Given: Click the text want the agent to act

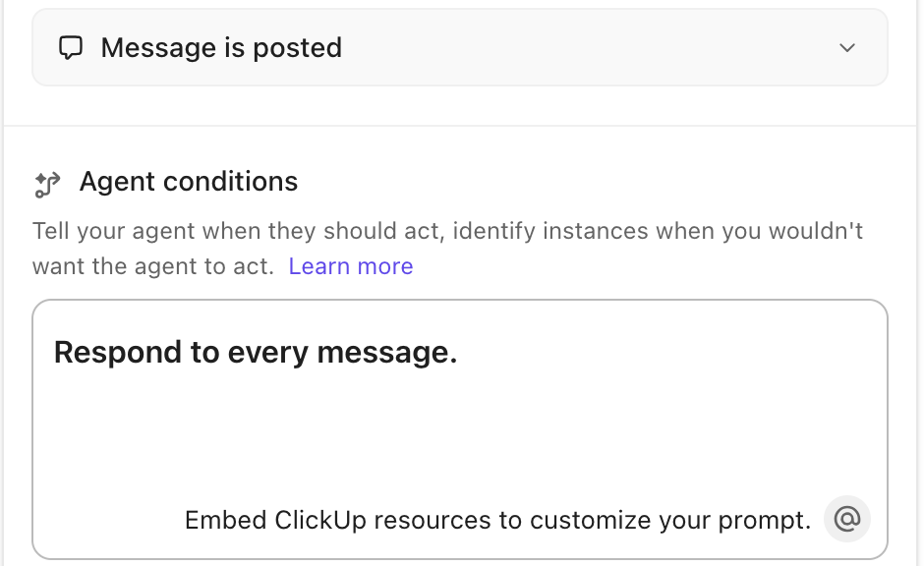Looking at the screenshot, I should 152,266.
